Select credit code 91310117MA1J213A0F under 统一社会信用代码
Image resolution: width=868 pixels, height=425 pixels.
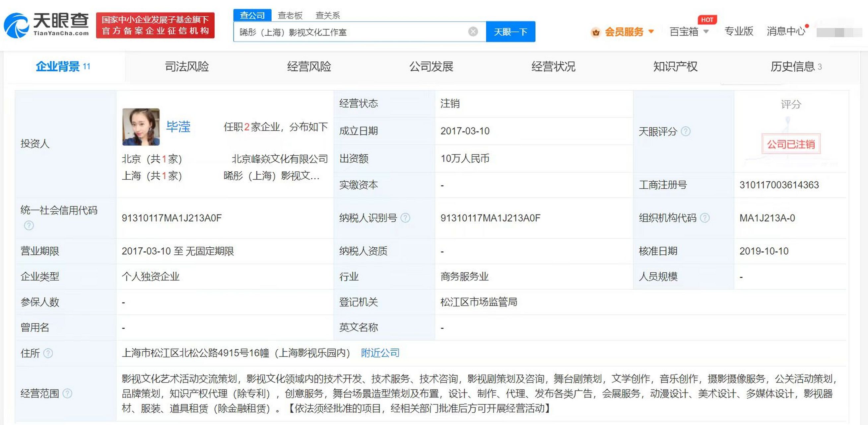(x=171, y=218)
